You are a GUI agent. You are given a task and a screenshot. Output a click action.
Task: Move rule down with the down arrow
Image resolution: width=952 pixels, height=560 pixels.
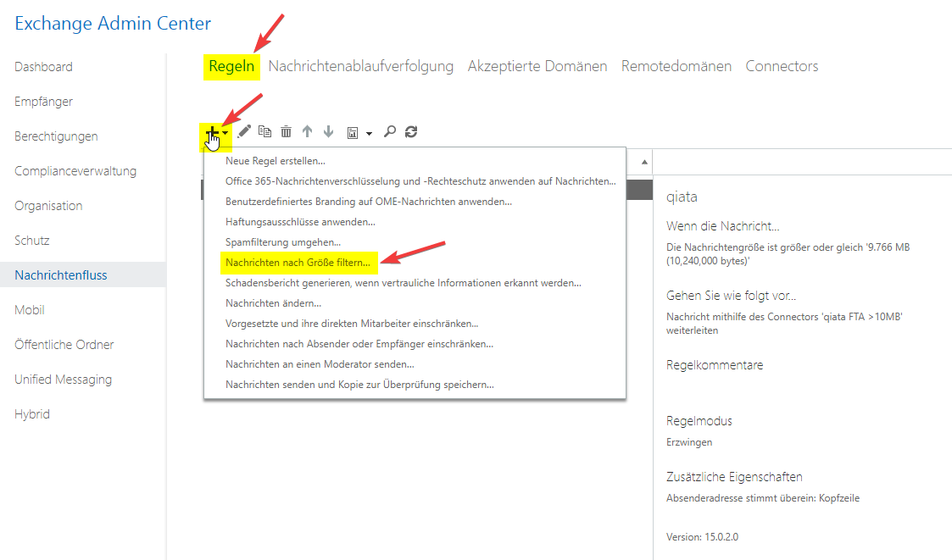[x=329, y=131]
